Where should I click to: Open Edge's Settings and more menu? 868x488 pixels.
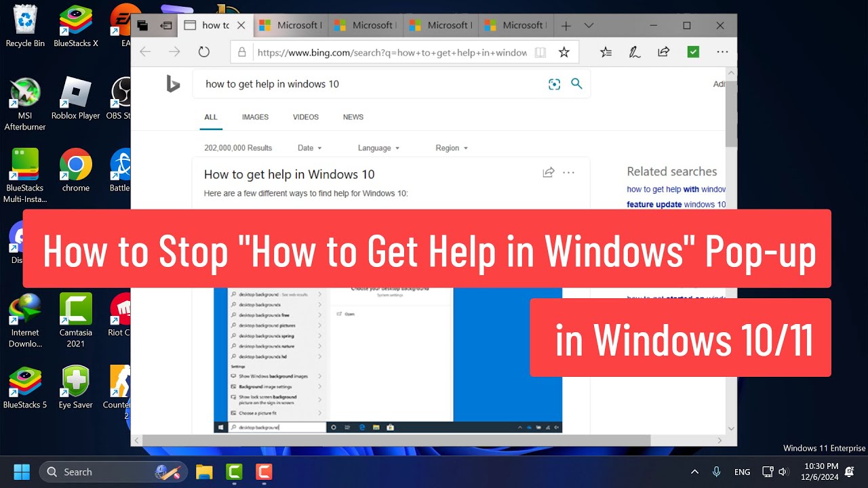[x=722, y=52]
